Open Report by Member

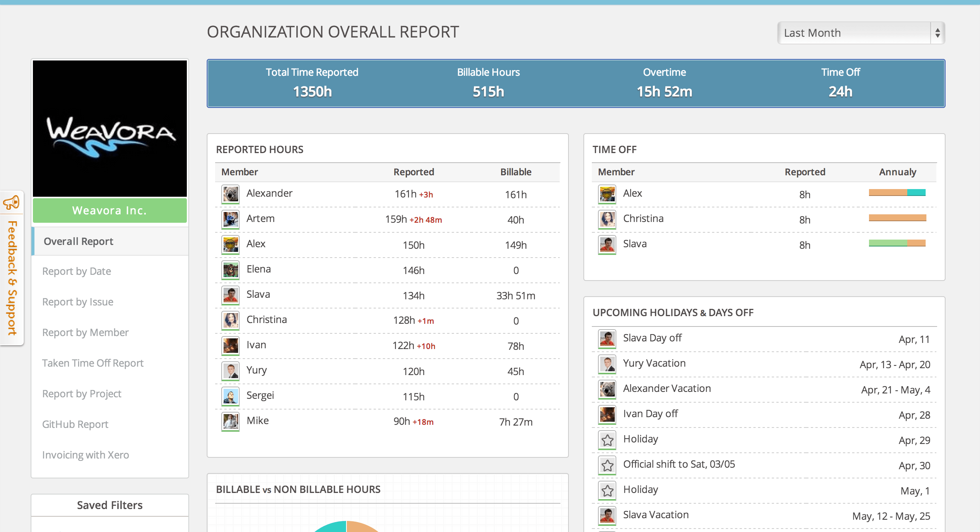[x=85, y=333]
